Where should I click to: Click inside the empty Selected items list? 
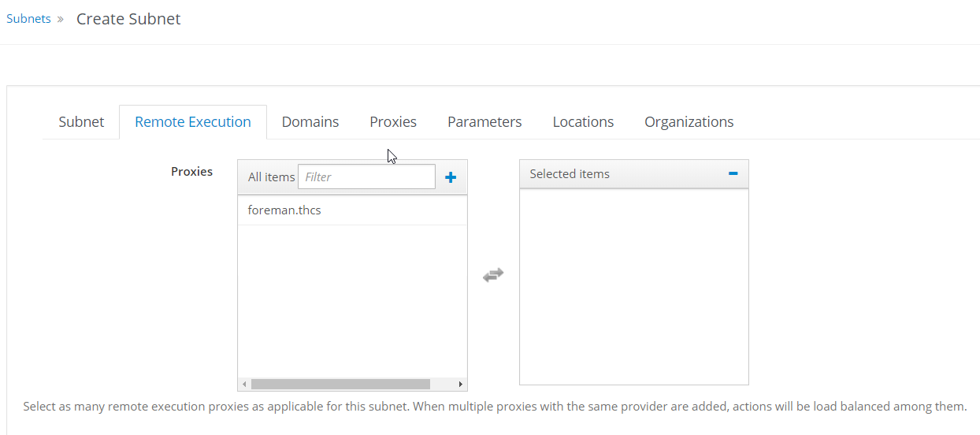(634, 287)
